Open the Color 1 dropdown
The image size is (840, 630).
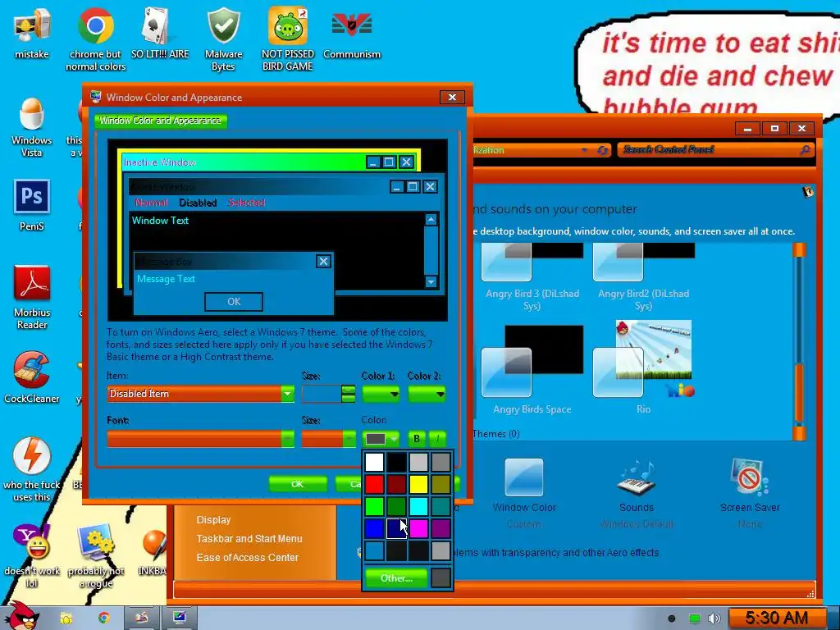(381, 395)
